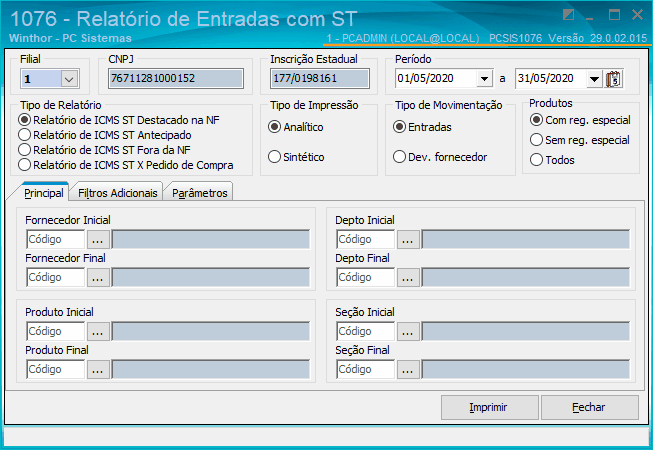This screenshot has width=653, height=450.
Task: Click the CNPJ field 76711281000152
Action: tap(176, 79)
